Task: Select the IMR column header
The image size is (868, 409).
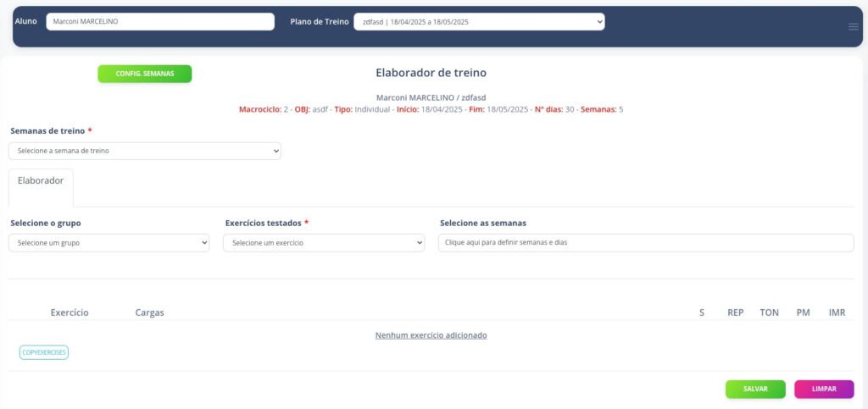Action: point(837,312)
